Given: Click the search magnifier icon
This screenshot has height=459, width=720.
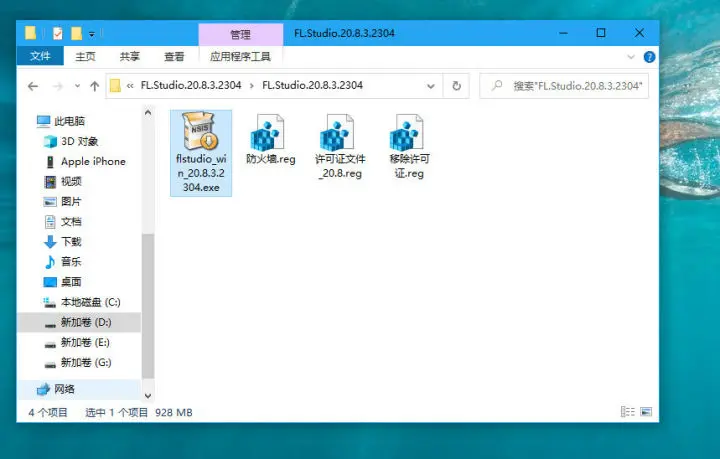Looking at the screenshot, I should tap(497, 85).
